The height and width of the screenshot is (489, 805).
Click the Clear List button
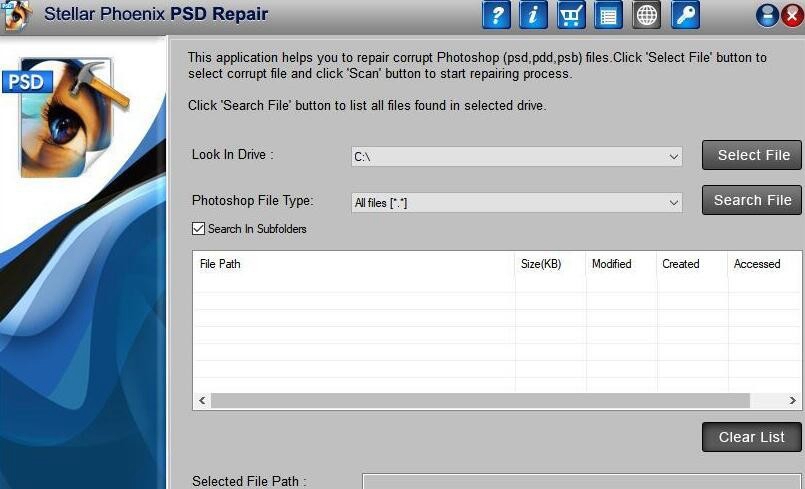[x=752, y=437]
